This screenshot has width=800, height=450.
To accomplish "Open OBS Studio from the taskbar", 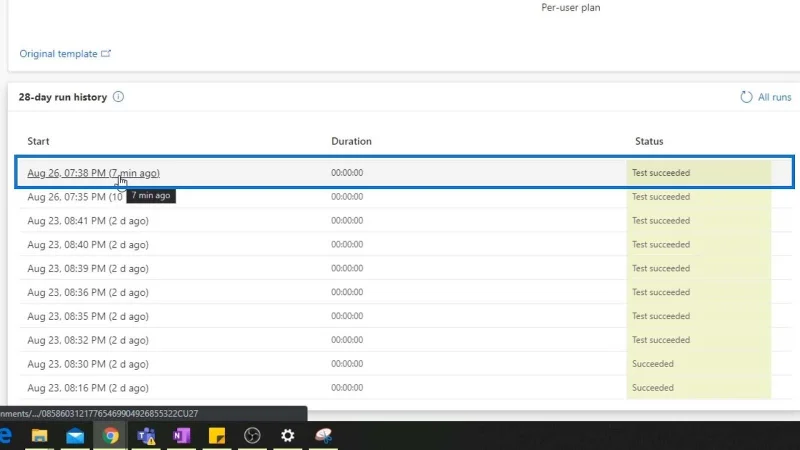I will (252, 436).
